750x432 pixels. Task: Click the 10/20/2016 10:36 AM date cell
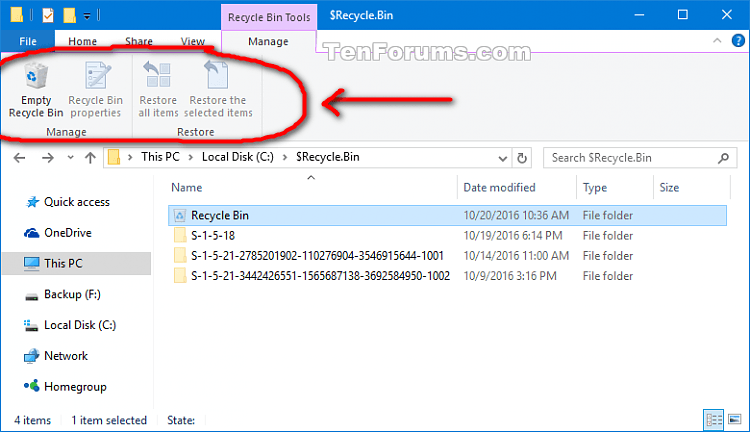(x=516, y=215)
